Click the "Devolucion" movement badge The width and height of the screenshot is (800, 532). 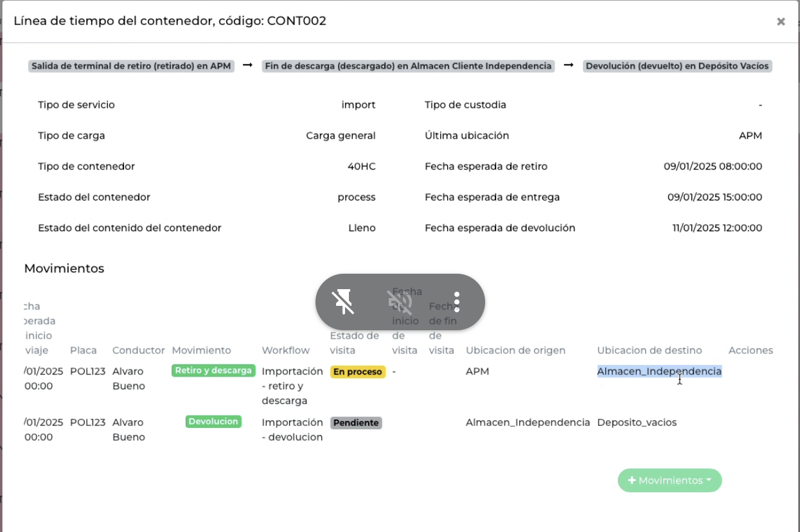tap(213, 422)
